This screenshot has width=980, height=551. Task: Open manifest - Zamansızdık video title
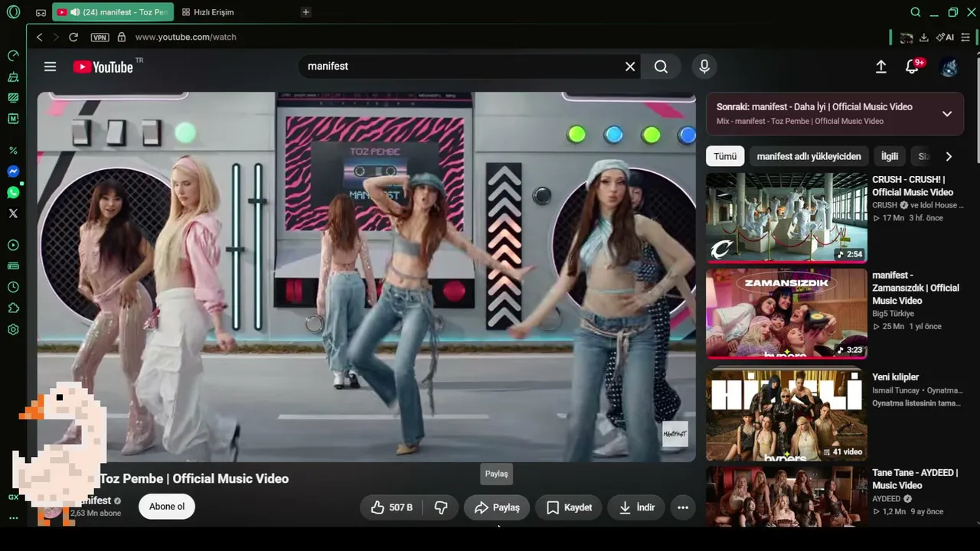[916, 288]
